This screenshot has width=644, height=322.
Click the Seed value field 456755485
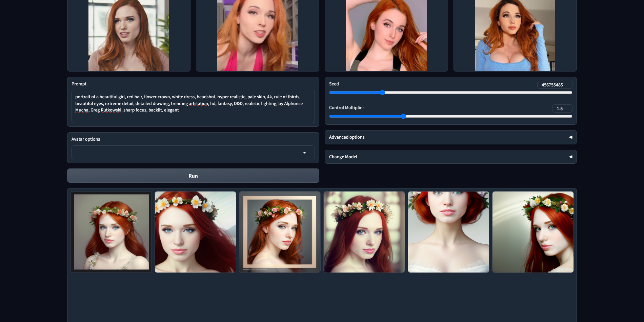[555, 85]
